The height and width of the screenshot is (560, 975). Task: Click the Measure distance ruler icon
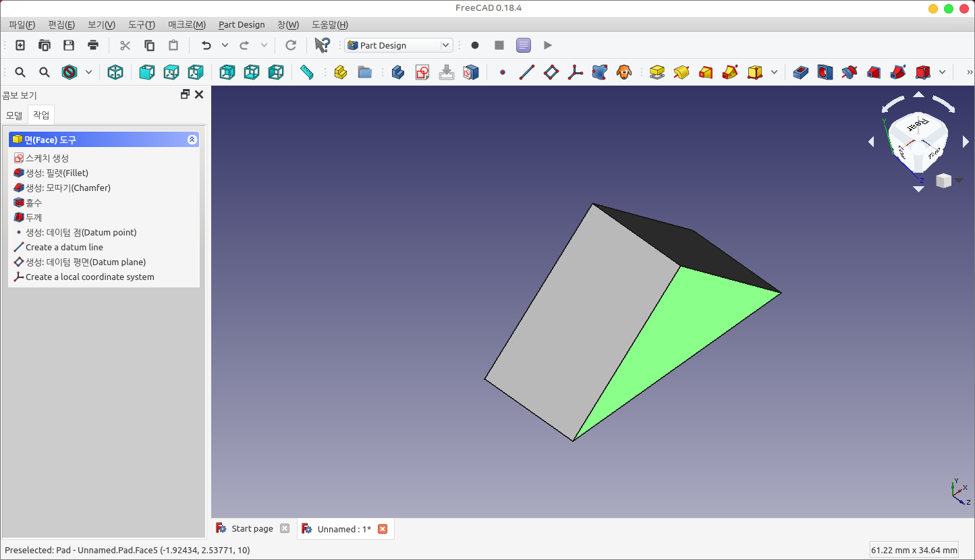[307, 72]
